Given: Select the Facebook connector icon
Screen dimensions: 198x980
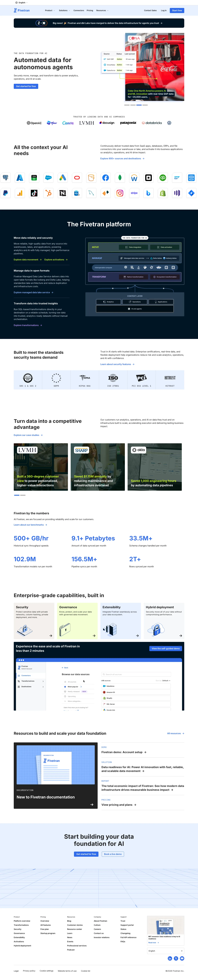Looking at the screenshot, I should click(105, 178).
